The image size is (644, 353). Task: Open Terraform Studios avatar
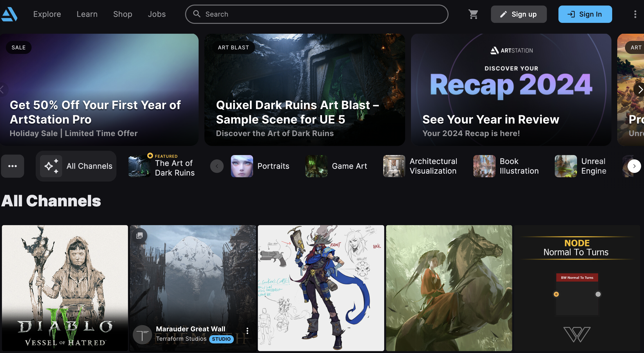pos(142,334)
